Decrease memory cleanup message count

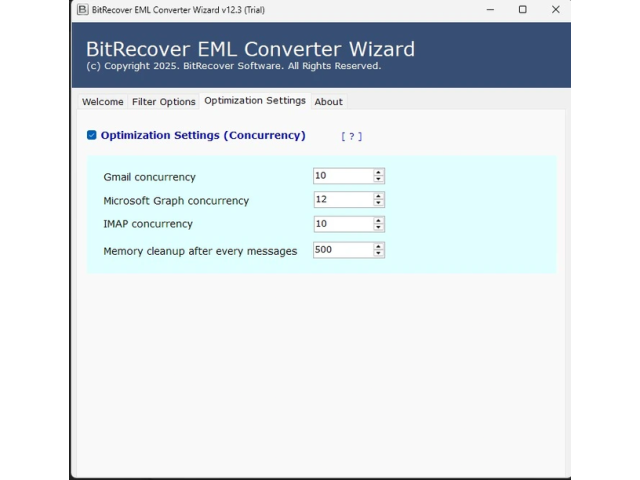tap(379, 254)
